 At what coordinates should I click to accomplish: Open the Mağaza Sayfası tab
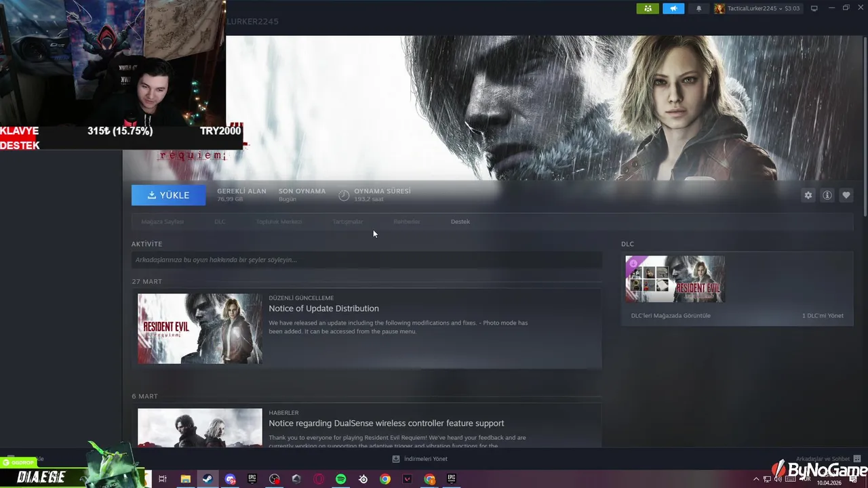[x=162, y=222]
